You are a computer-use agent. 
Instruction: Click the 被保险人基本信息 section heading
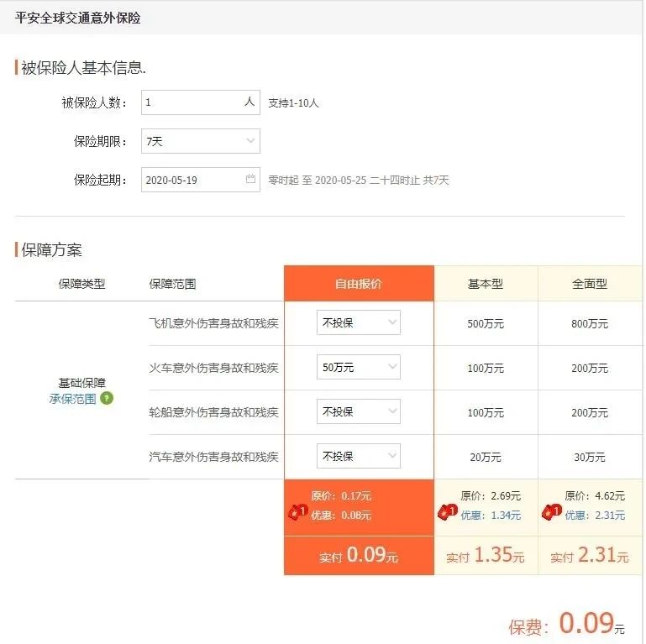(84, 67)
